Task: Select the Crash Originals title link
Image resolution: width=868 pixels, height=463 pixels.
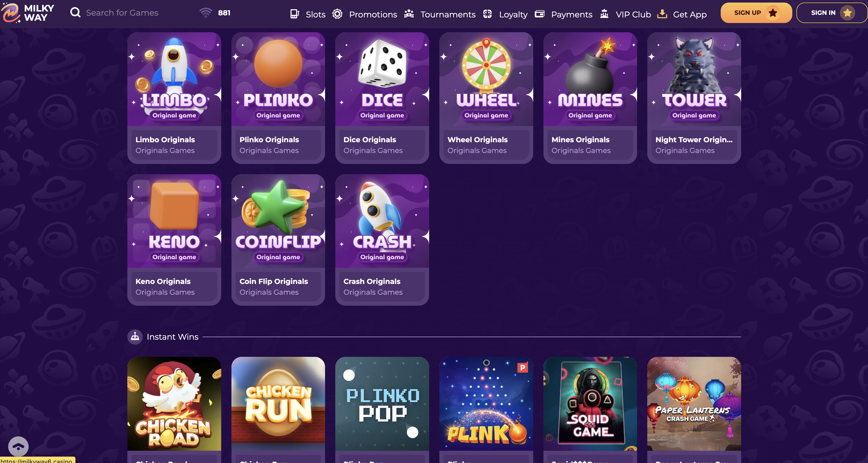Action: pos(372,281)
